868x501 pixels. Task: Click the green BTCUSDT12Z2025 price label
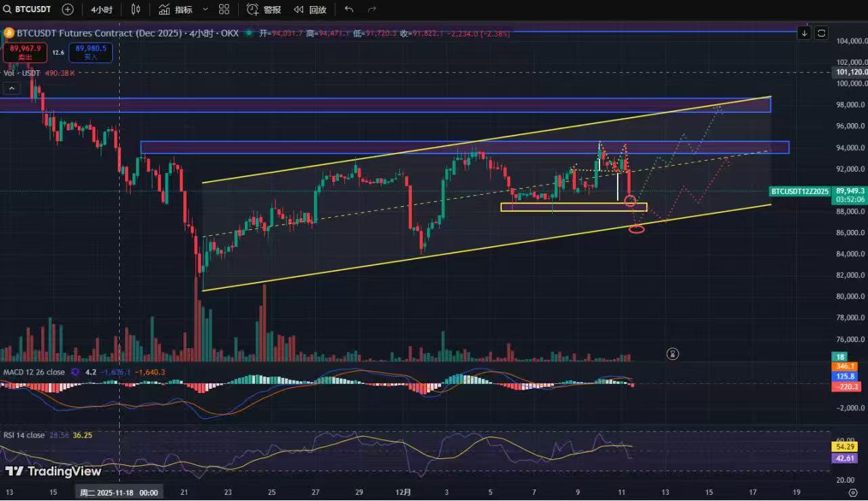click(800, 191)
